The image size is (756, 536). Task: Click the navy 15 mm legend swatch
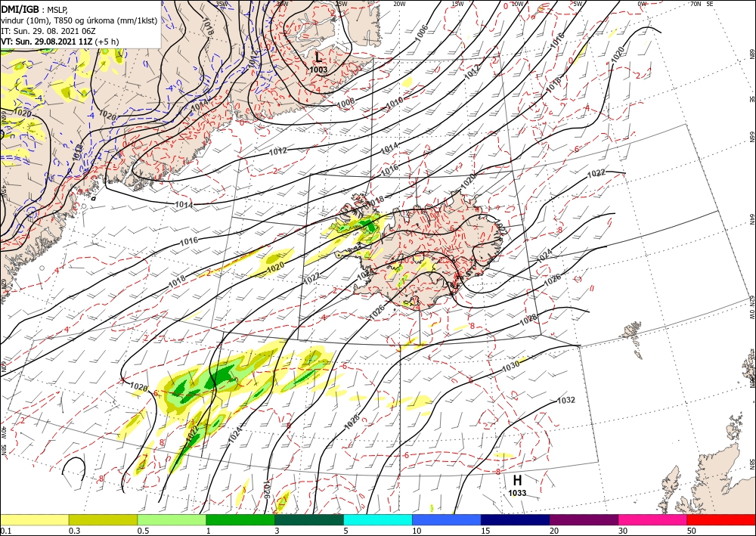(x=516, y=520)
